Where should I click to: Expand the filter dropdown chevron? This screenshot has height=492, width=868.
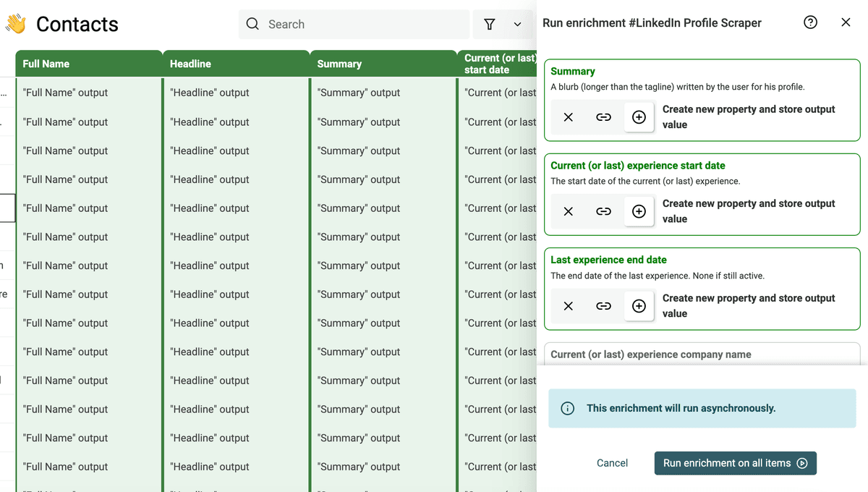[x=517, y=25]
